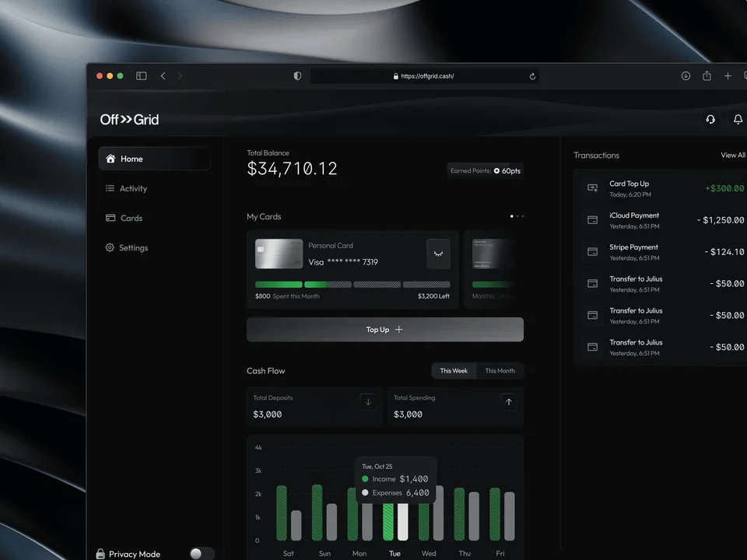Go to Home in the sidebar
747x560 pixels.
(154, 159)
